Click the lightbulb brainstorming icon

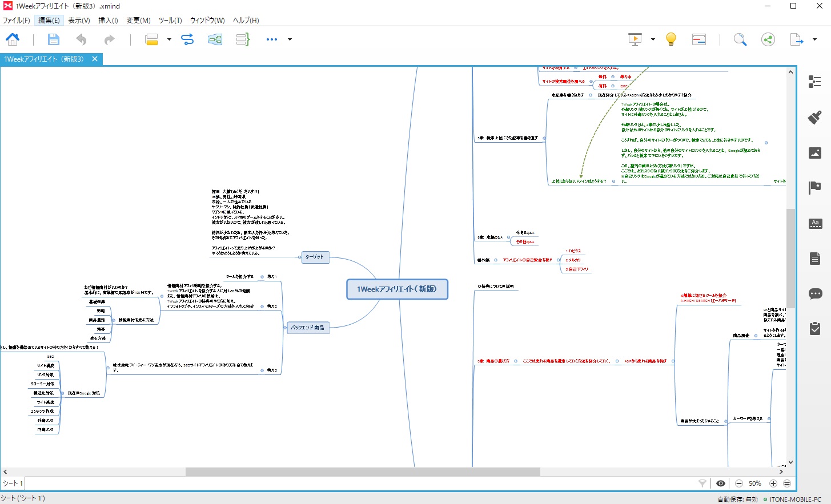[671, 39]
